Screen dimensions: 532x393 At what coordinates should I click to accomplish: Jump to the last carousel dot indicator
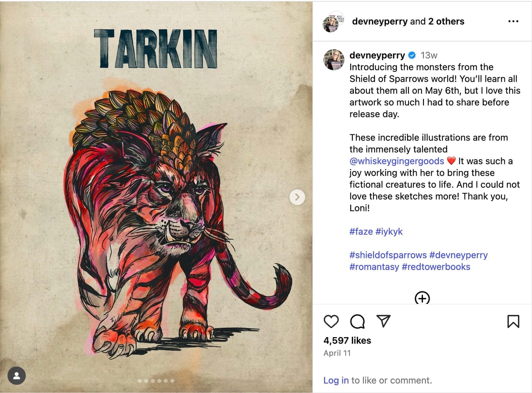point(172,381)
